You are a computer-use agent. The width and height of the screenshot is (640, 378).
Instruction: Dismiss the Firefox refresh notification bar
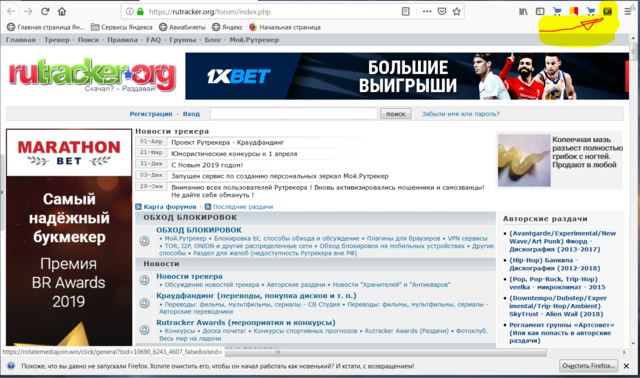tap(627, 366)
